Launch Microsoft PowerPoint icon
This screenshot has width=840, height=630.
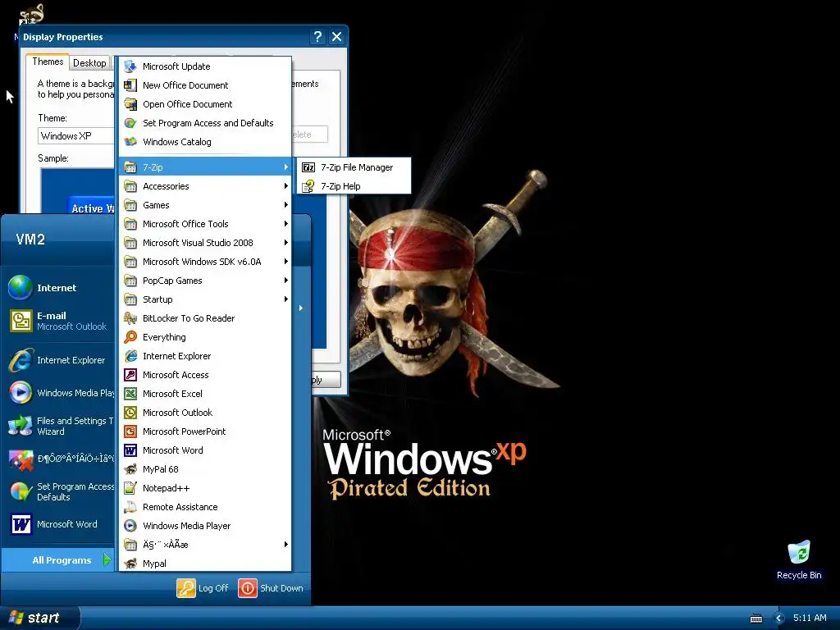pyautogui.click(x=130, y=431)
